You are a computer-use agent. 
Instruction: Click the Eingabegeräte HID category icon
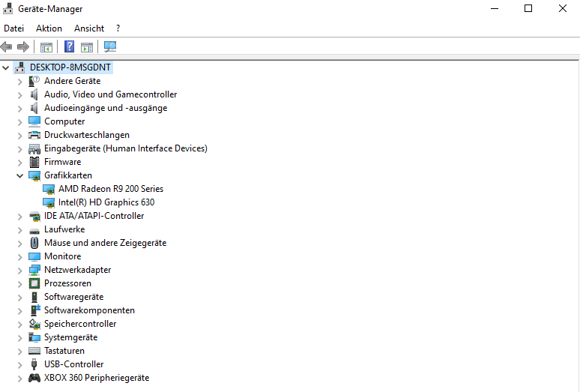pyautogui.click(x=34, y=148)
